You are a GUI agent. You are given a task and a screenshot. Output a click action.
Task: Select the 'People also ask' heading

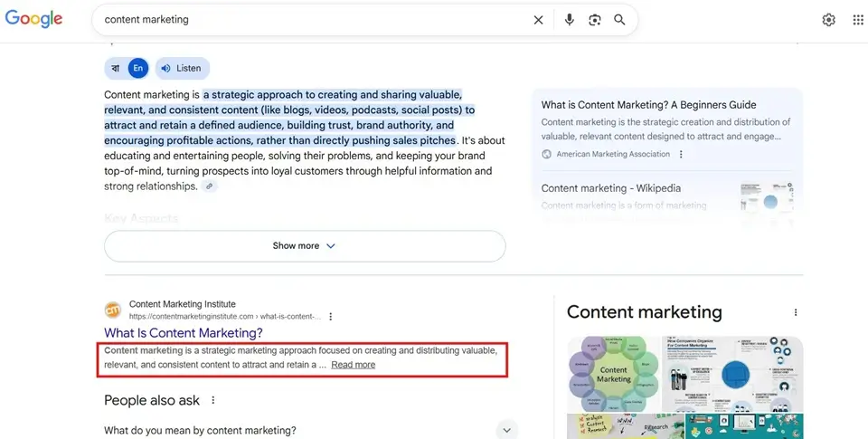click(152, 400)
